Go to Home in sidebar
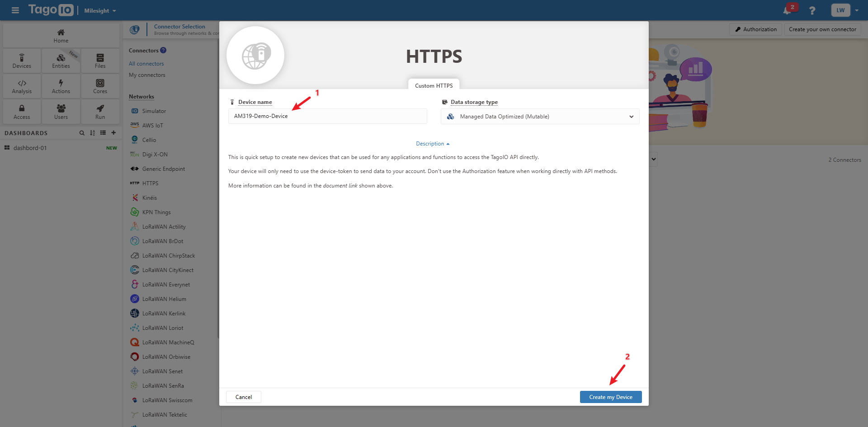 coord(61,36)
